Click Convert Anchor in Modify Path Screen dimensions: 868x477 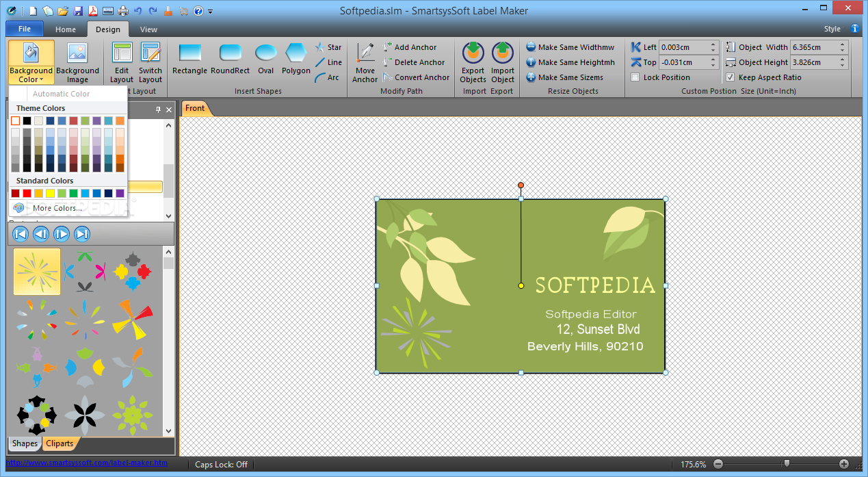(417, 77)
